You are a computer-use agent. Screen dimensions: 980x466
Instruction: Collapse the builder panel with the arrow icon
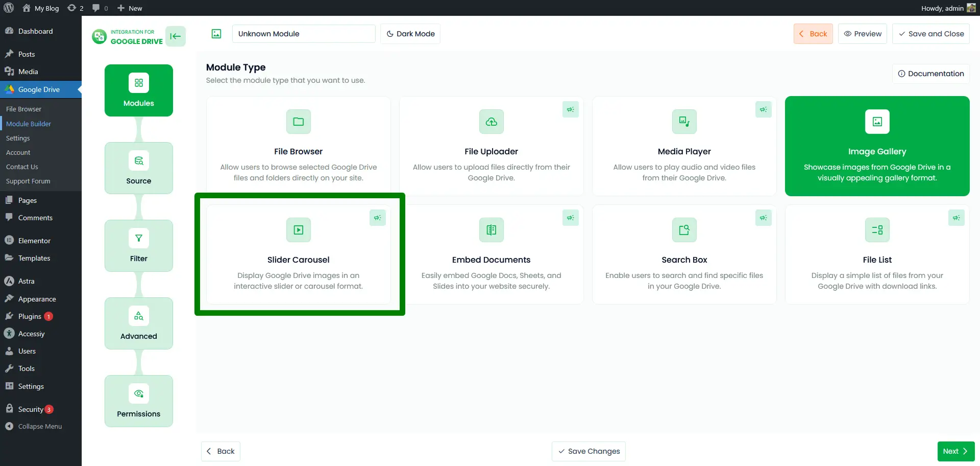[175, 36]
